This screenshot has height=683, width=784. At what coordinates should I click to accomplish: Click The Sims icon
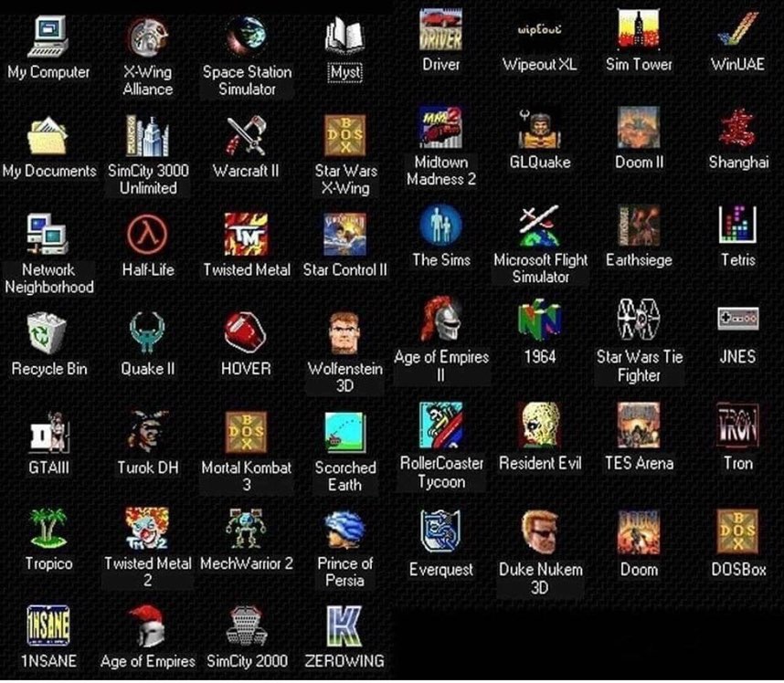pyautogui.click(x=440, y=225)
